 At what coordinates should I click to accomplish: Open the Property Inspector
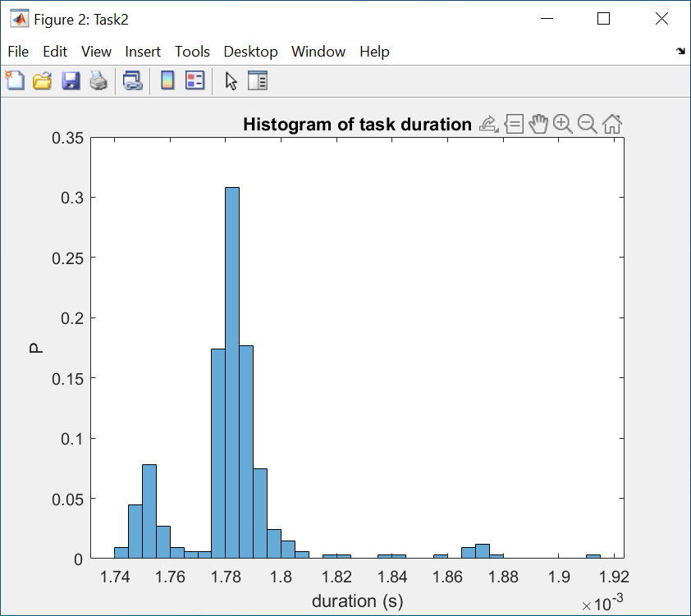click(x=259, y=80)
